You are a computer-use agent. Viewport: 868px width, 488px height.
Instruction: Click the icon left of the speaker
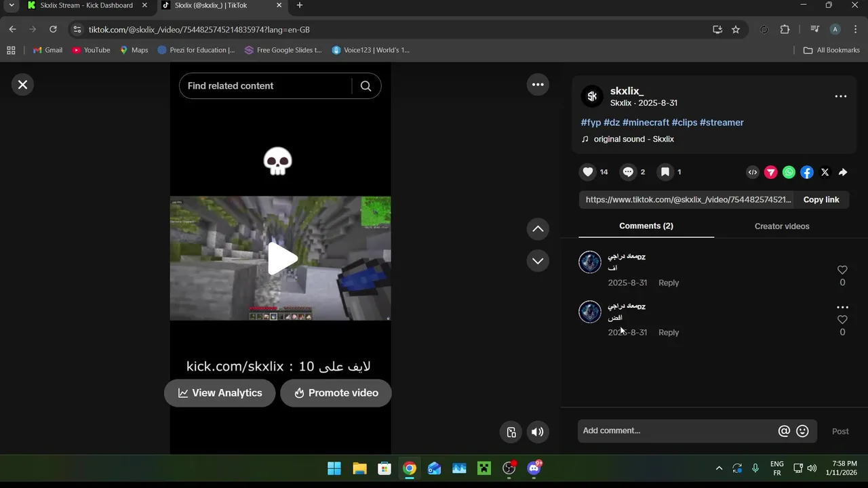(511, 432)
